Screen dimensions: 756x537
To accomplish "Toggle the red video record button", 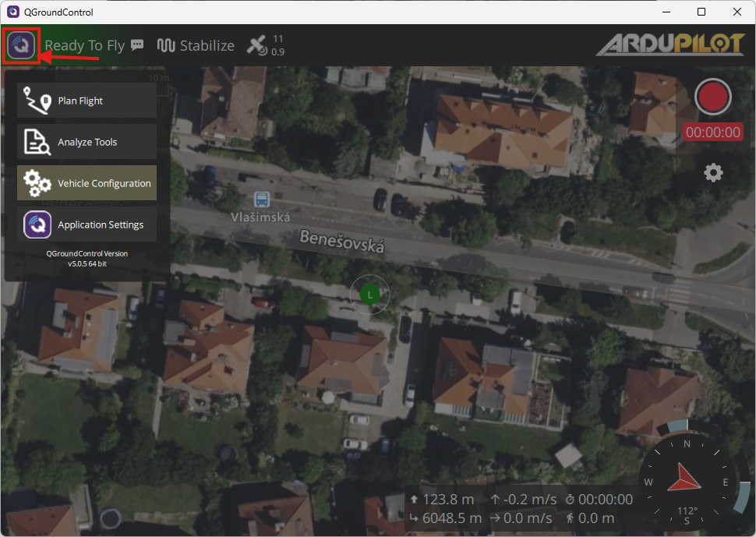I will [712, 97].
